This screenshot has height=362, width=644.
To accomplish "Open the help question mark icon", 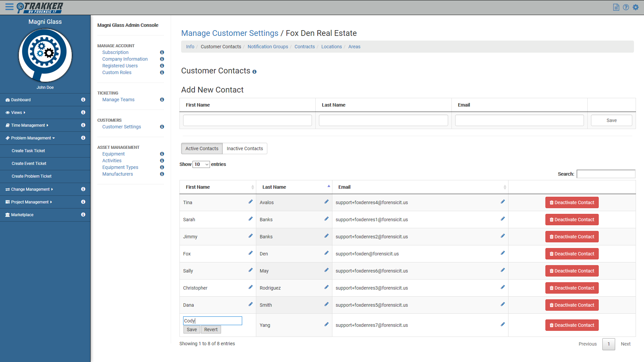I will coord(626,7).
